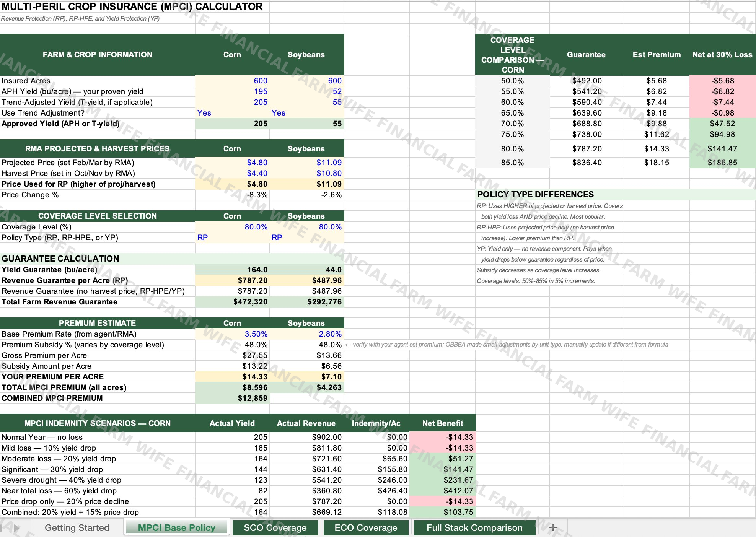
Task: Open Soybeans Use Trend Adjustment Yes cell
Action: click(307, 113)
